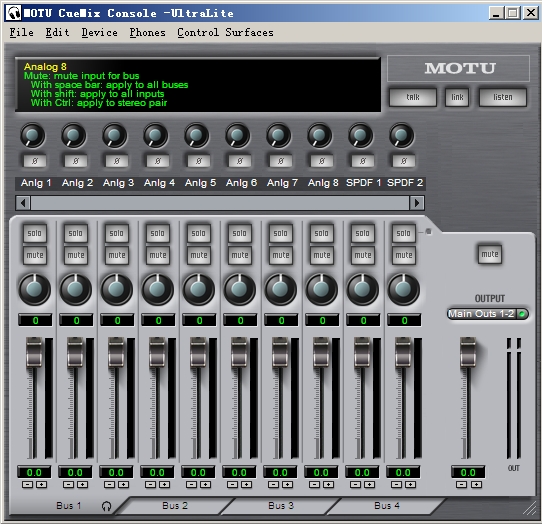Click the headphones icon on Bus 1 tab

click(x=107, y=506)
